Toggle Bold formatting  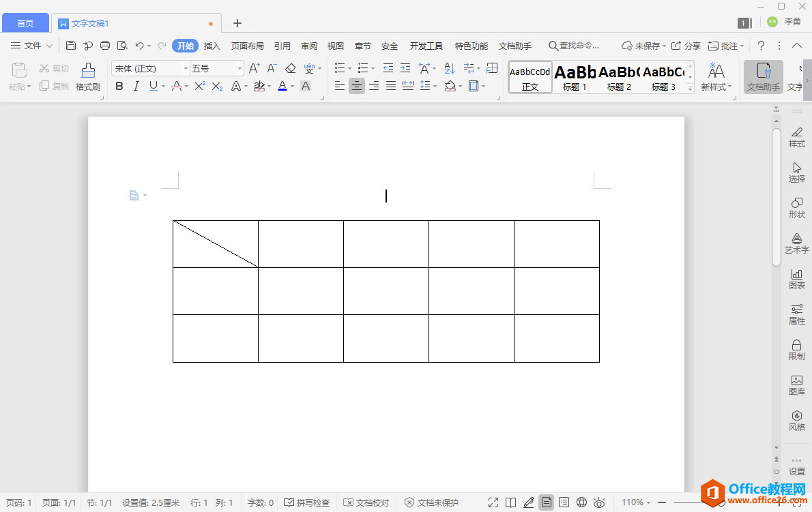pos(119,86)
